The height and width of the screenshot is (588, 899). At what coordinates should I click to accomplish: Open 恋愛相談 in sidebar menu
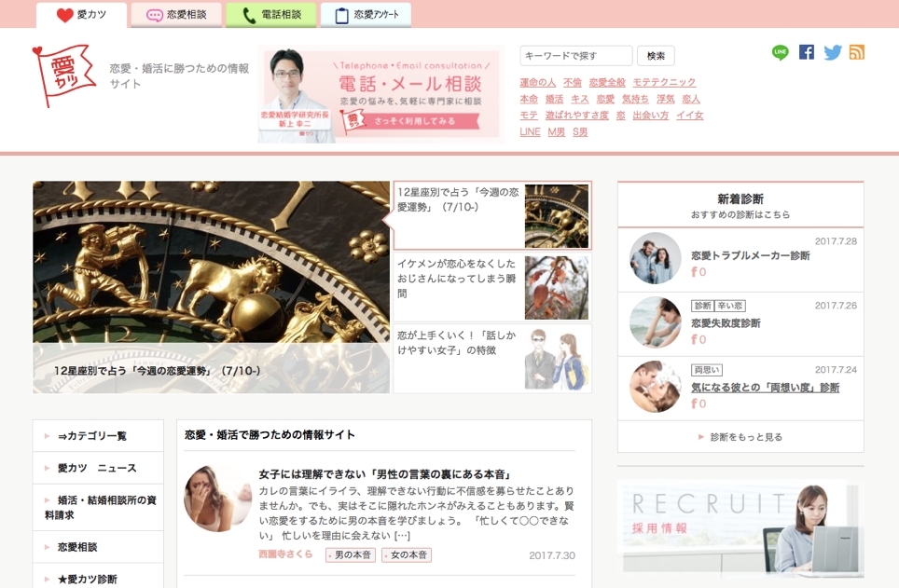(98, 547)
